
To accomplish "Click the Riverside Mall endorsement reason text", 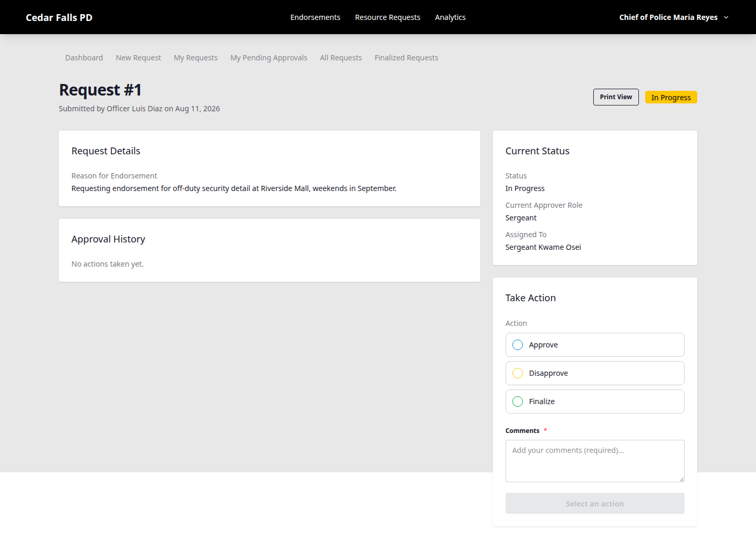I will coord(234,188).
